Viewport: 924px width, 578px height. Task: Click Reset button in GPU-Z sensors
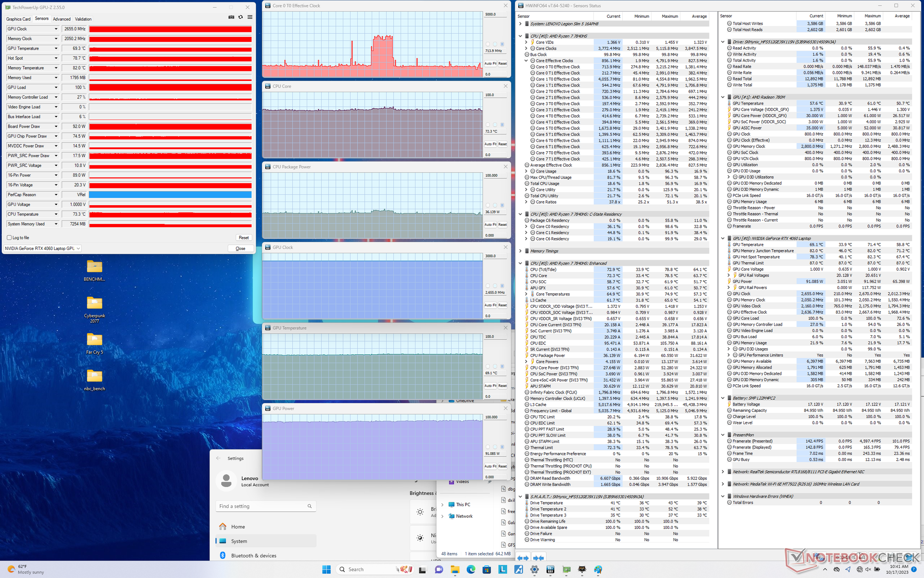(x=244, y=237)
